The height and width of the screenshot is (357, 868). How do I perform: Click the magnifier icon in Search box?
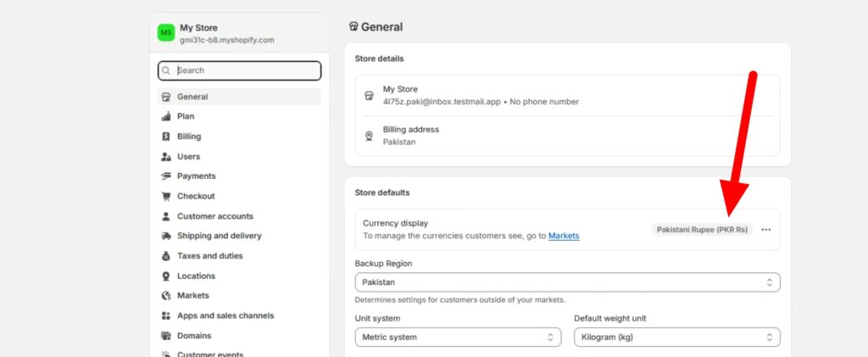tap(166, 71)
